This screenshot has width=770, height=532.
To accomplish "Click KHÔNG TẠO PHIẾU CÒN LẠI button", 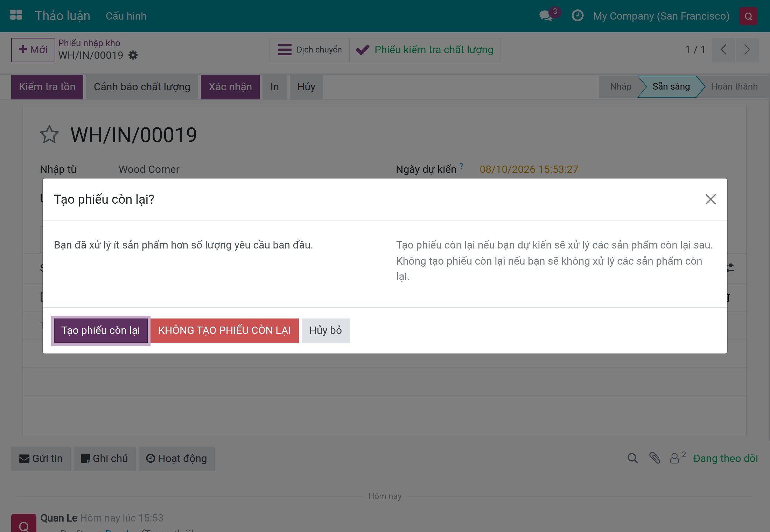I will [225, 330].
